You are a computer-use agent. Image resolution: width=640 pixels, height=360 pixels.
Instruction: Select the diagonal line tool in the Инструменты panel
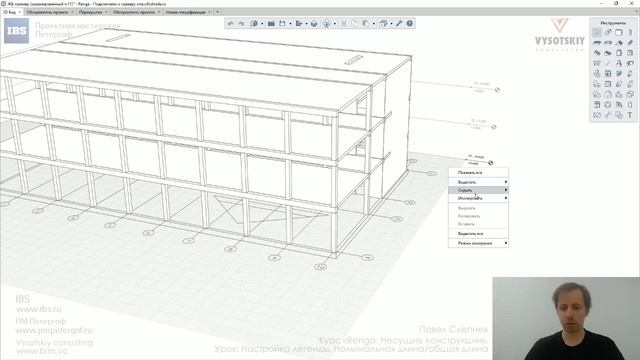(608, 63)
